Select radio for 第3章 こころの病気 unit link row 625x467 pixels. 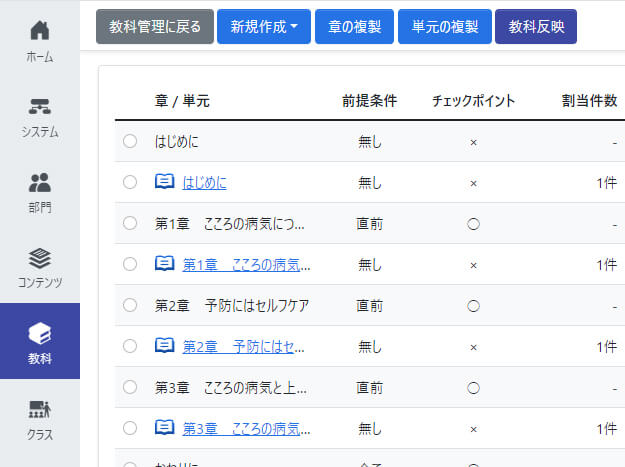pos(130,428)
